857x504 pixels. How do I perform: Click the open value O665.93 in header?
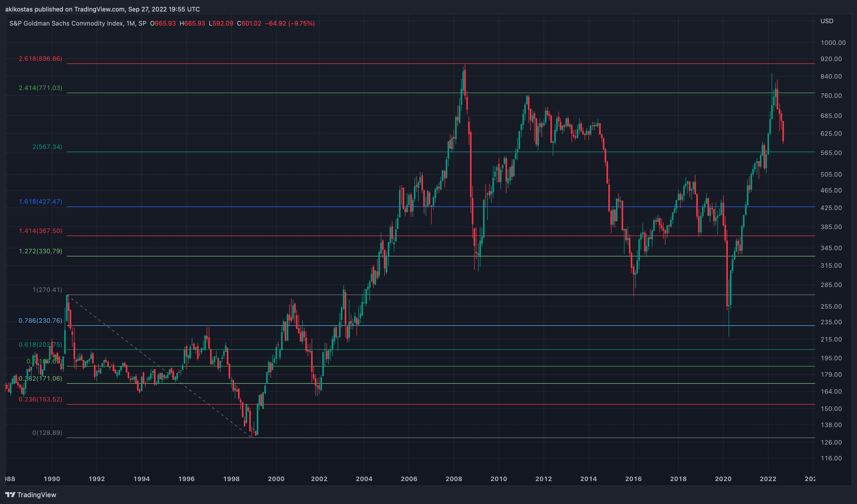click(163, 23)
